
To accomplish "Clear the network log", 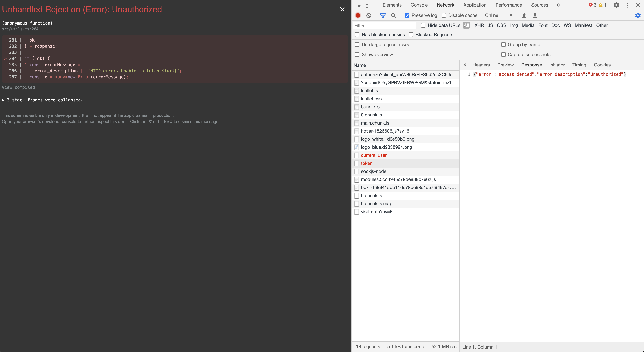I will coord(369,16).
